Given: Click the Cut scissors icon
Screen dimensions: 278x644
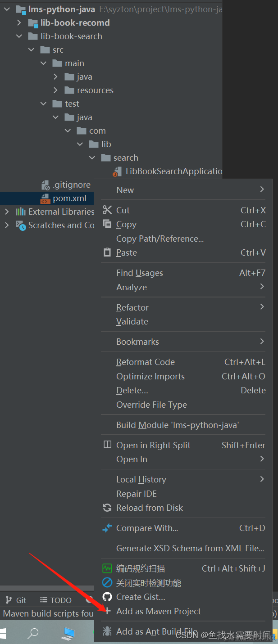Looking at the screenshot, I should 107,210.
